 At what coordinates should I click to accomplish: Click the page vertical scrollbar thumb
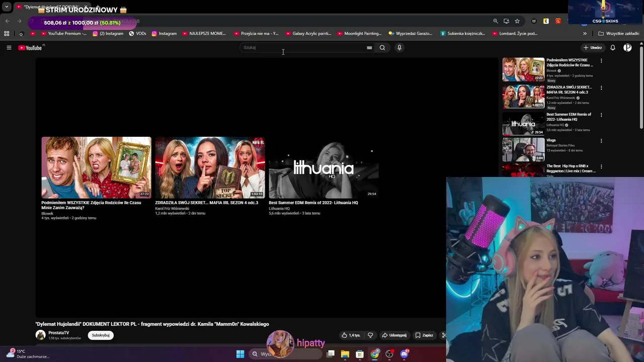[641, 86]
